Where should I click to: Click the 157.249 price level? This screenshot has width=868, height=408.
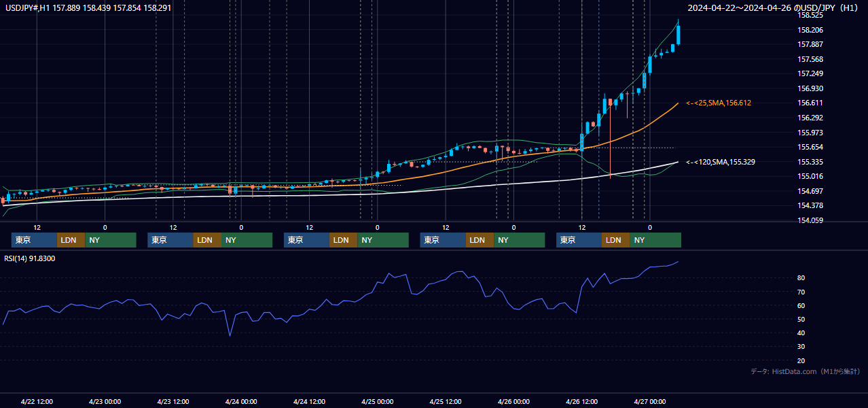point(810,73)
